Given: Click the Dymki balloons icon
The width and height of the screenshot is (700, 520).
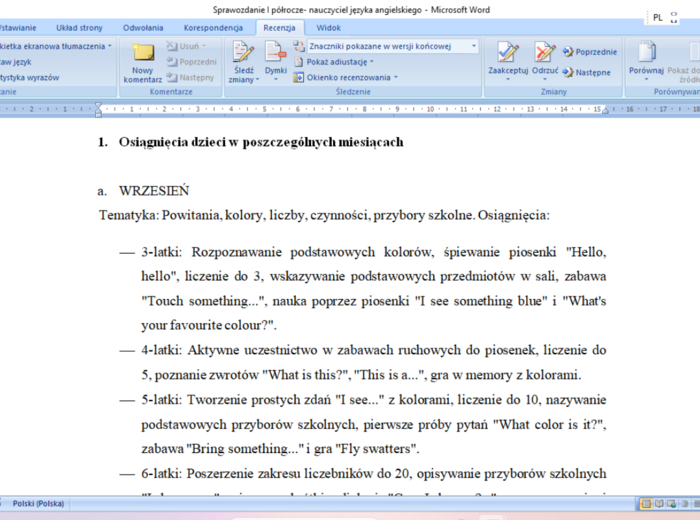Looking at the screenshot, I should tap(275, 52).
